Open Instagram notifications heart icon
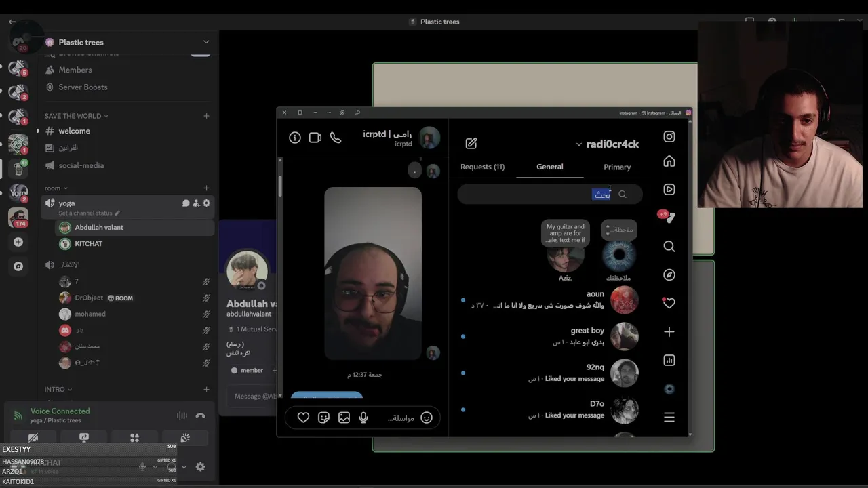 coord(669,303)
